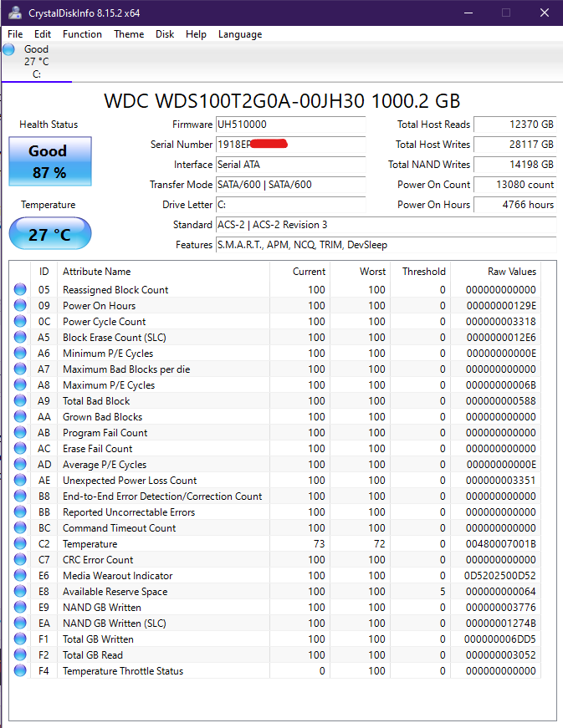
Task: Click status orb for Maximum Bad Blocks per die
Action: point(20,369)
